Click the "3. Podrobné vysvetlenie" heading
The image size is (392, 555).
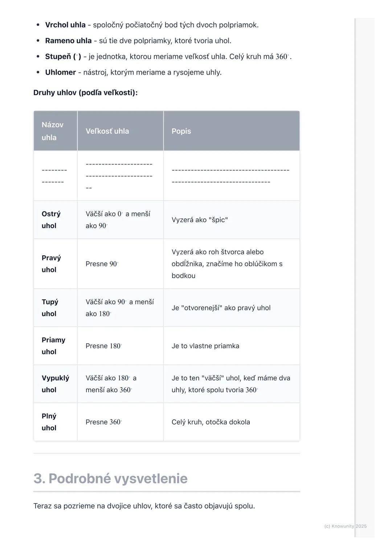(x=110, y=478)
